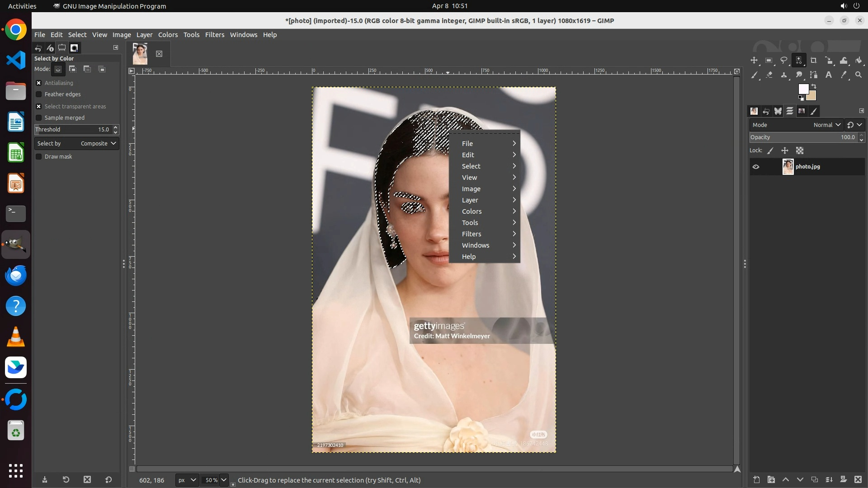
Task: Select the Zoom magnifier tool
Action: [859, 75]
